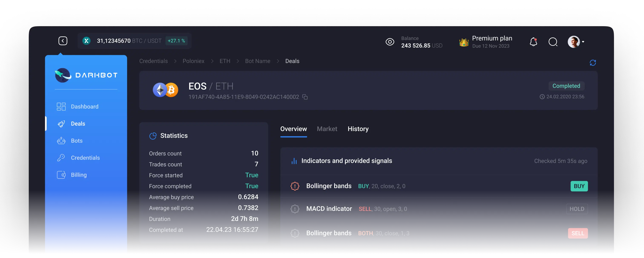Screen dimensions: 644x258
Task: Click the Darkbot rocket logo
Action: point(63,75)
